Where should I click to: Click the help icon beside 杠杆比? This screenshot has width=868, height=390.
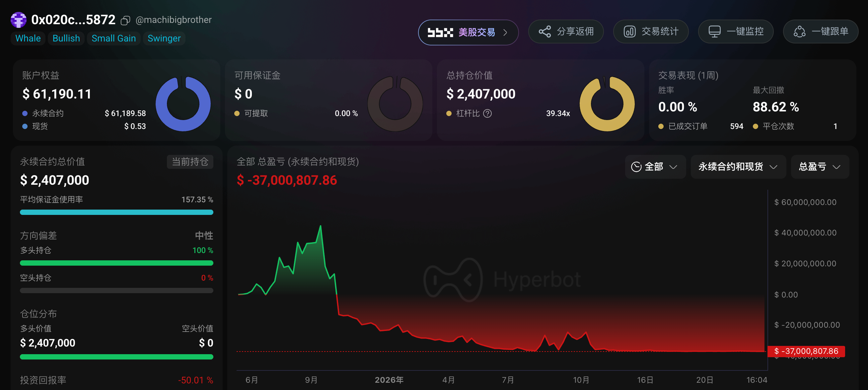[x=487, y=113]
